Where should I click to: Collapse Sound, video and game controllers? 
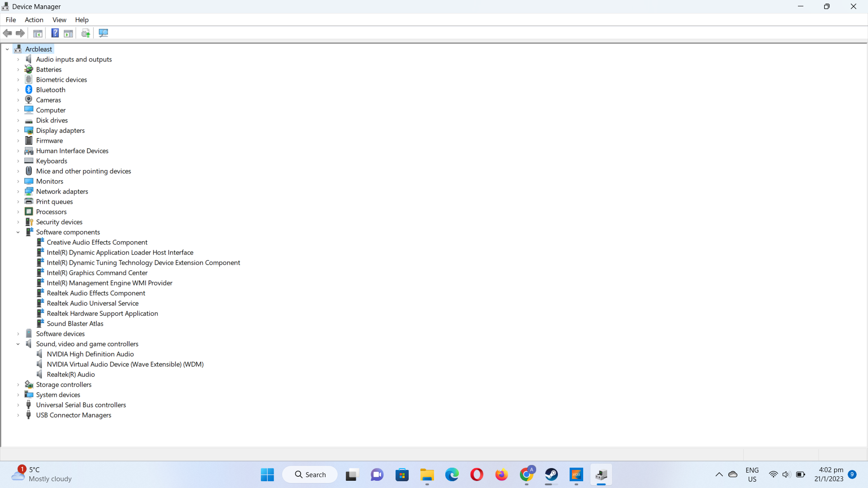pos(18,344)
